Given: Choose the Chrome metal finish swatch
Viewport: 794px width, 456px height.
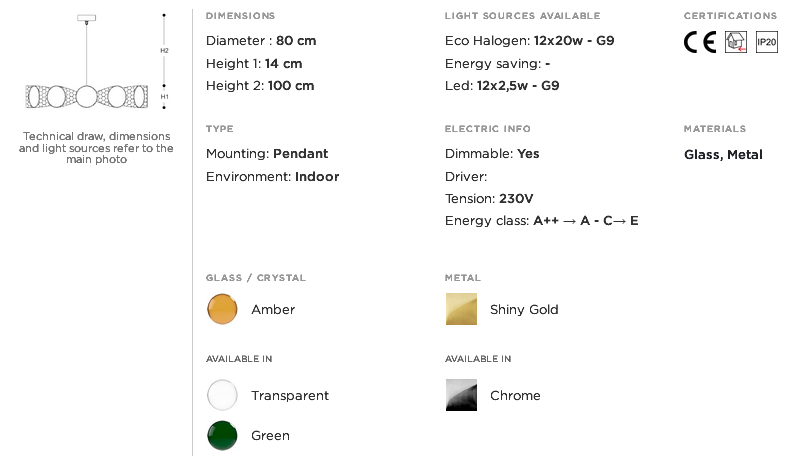Looking at the screenshot, I should point(461,395).
